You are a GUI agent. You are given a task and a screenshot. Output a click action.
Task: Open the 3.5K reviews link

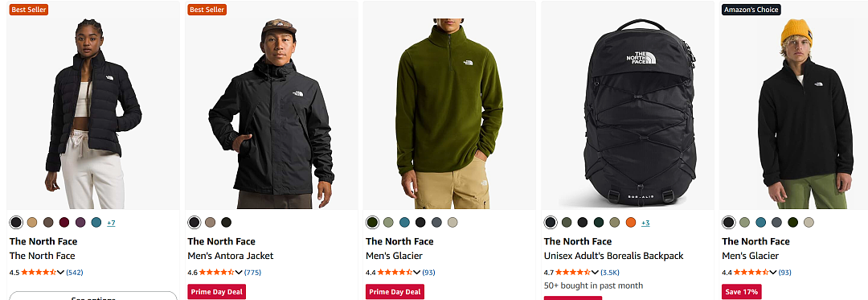point(610,273)
